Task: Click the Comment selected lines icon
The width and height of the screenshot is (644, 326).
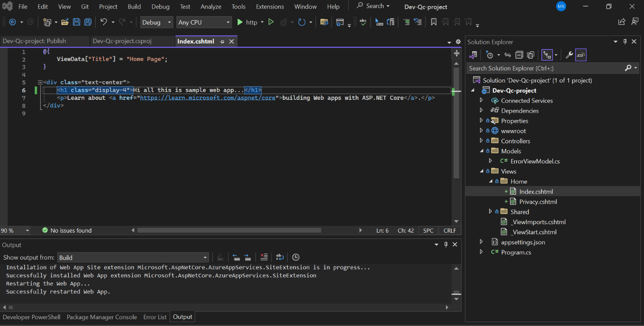Action: tap(407, 22)
